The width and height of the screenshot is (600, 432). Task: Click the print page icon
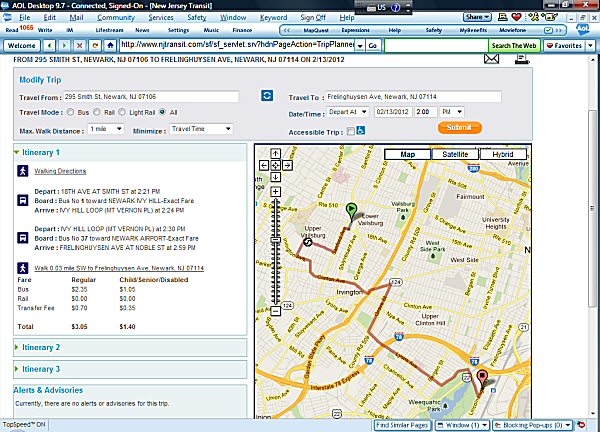click(x=522, y=59)
